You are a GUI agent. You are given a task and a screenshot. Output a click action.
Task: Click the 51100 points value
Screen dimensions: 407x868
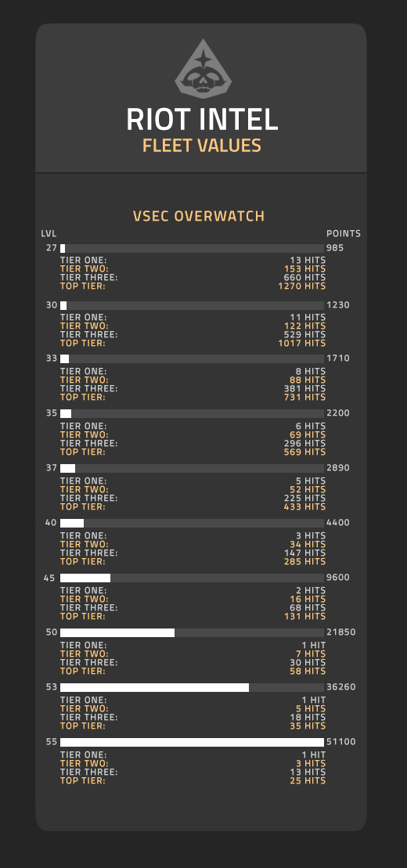click(341, 742)
